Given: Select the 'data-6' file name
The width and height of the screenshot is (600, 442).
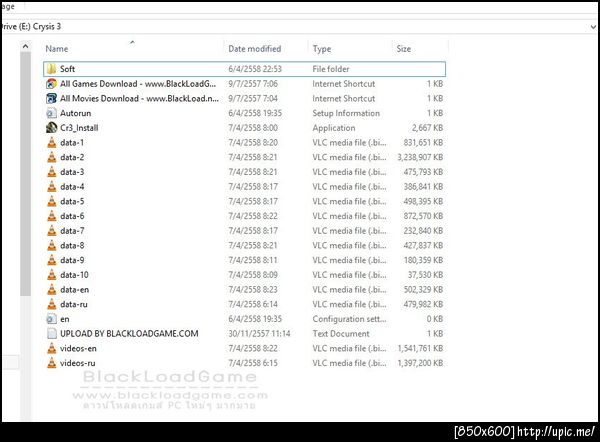Looking at the screenshot, I should 72,216.
